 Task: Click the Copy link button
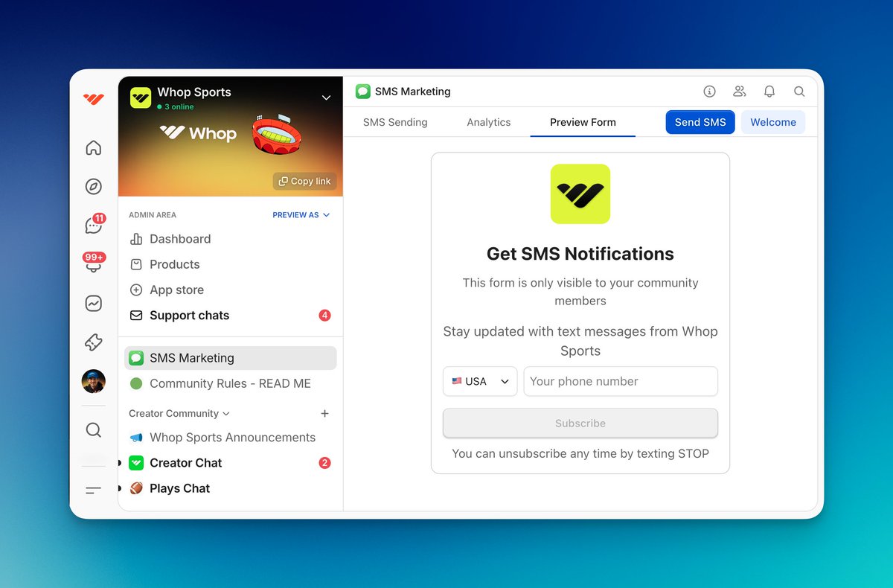click(x=305, y=181)
